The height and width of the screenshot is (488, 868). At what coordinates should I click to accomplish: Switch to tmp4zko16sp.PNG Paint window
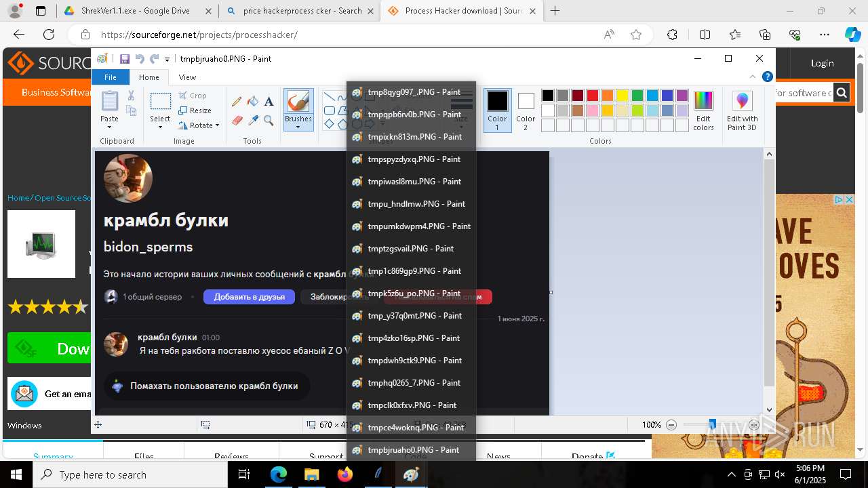click(411, 338)
